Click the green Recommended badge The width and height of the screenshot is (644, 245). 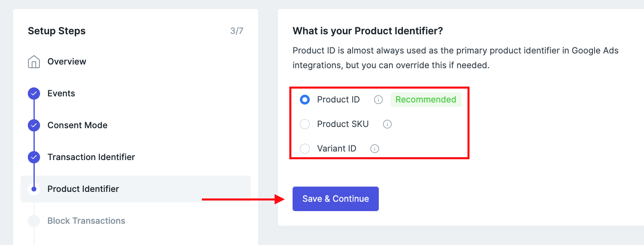point(426,100)
